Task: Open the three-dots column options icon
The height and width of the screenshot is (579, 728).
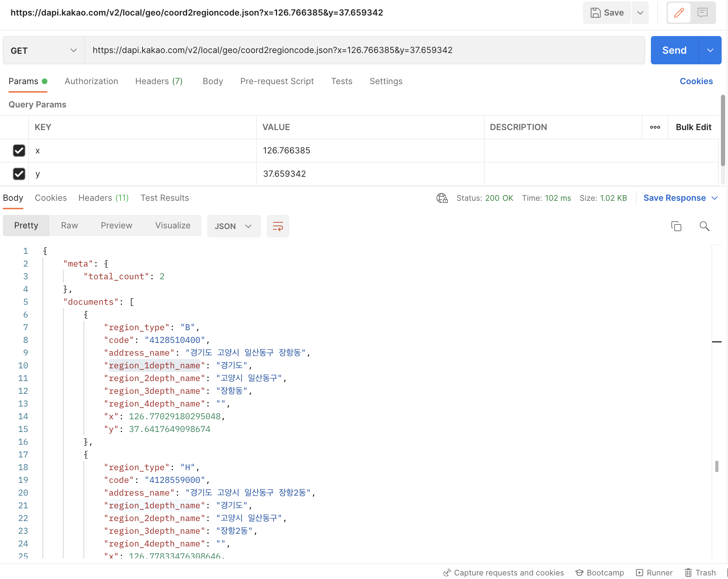Action: click(655, 127)
